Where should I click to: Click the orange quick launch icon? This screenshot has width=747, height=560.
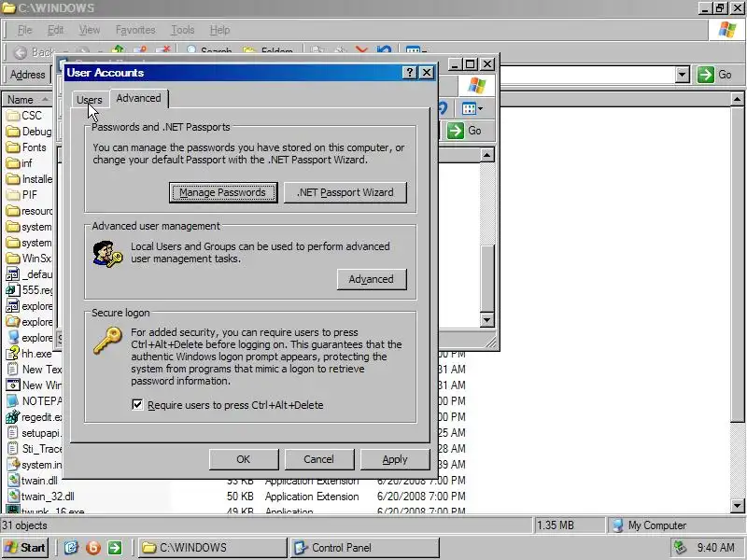click(93, 548)
